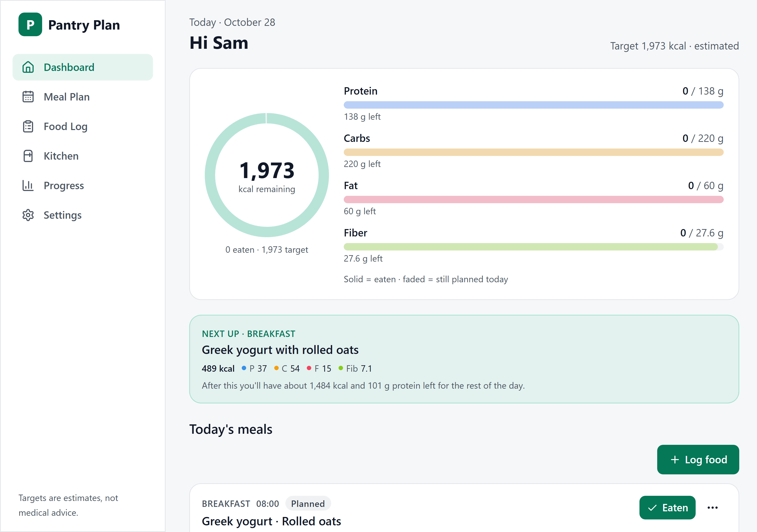Open the breakfast more options menu

coord(712,508)
